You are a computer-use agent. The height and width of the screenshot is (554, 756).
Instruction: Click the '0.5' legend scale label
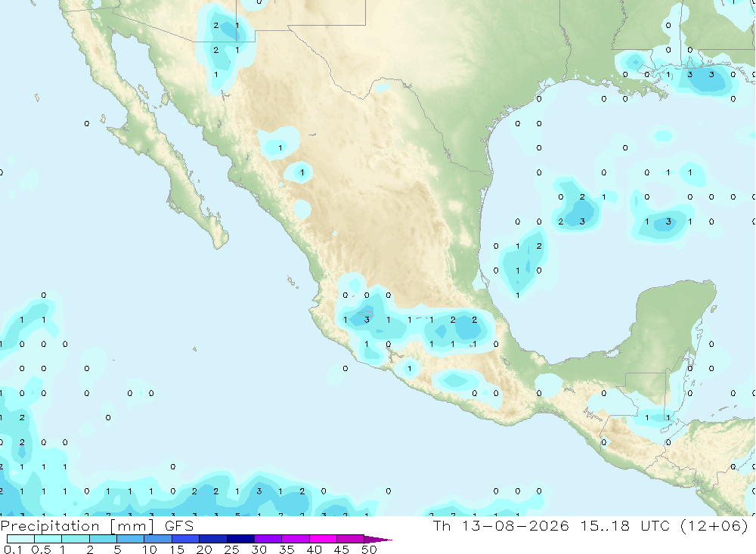[41, 549]
